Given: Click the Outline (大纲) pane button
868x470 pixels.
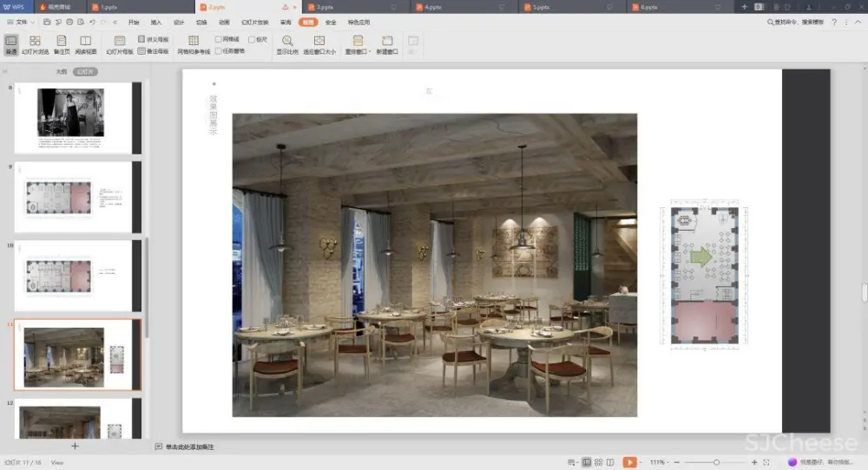Looking at the screenshot, I should 61,72.
